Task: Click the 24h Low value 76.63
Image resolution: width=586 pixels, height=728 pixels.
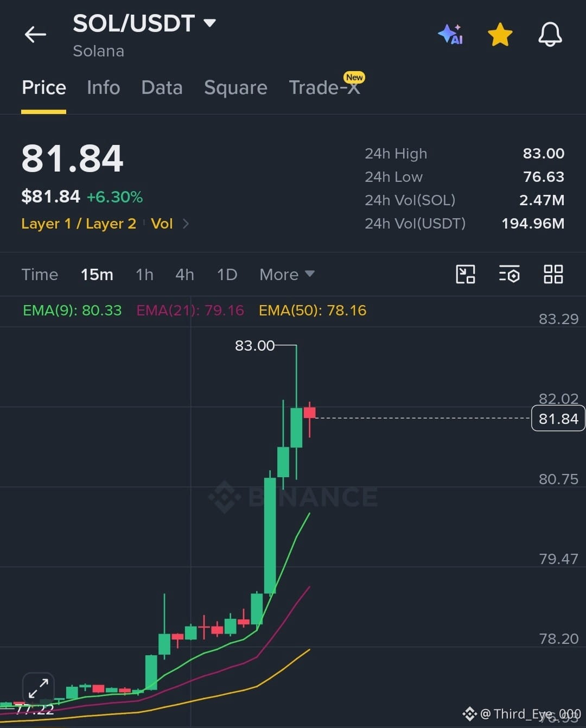Action: click(544, 177)
